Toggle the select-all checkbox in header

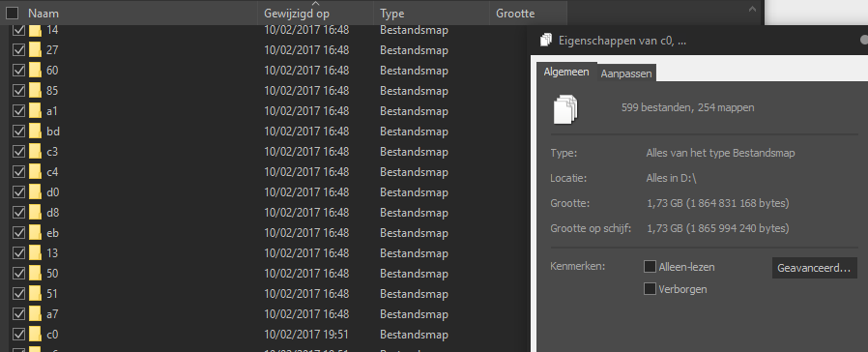(13, 14)
